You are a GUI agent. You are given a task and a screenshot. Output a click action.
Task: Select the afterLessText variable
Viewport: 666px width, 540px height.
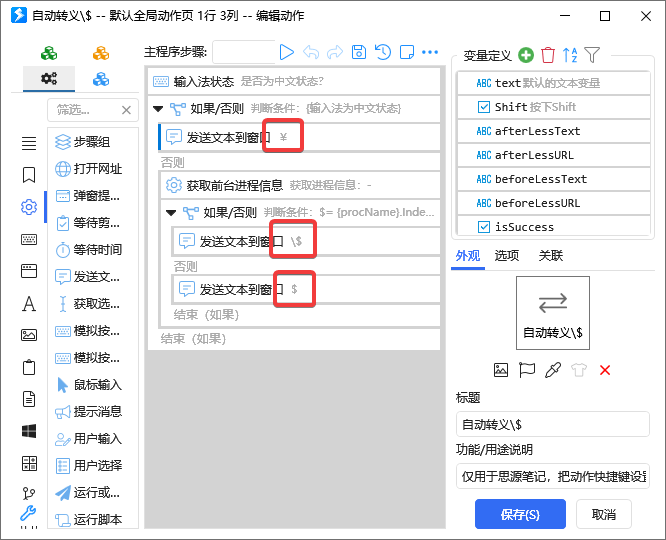point(553,131)
